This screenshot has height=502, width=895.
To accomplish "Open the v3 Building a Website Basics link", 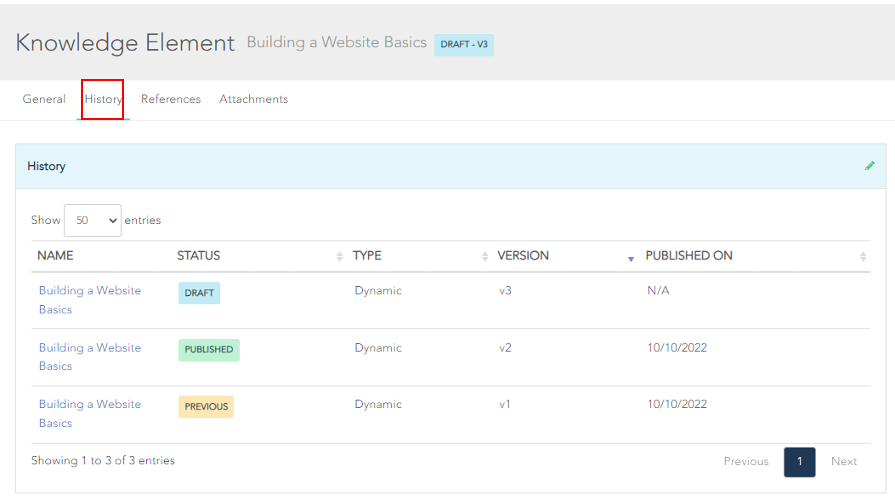I will [90, 300].
